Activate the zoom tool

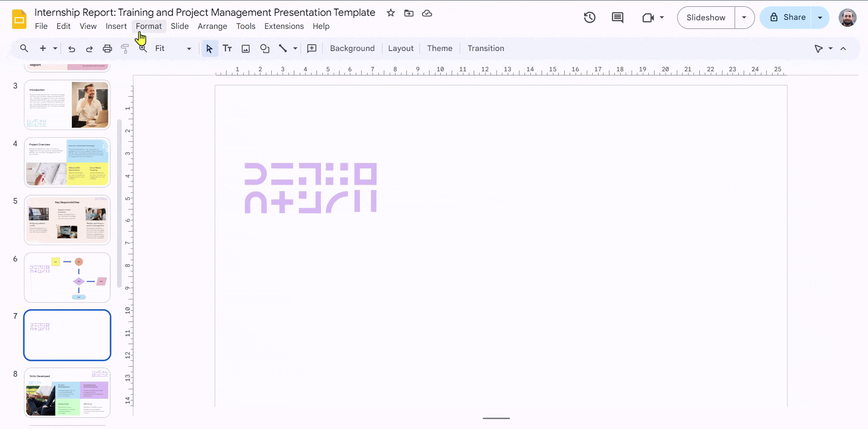pos(142,48)
